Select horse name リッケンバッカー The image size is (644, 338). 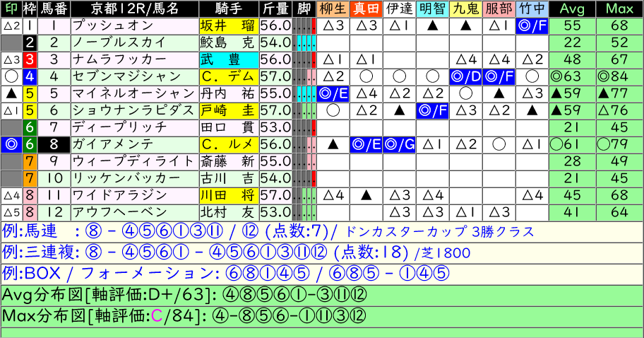pyautogui.click(x=135, y=178)
